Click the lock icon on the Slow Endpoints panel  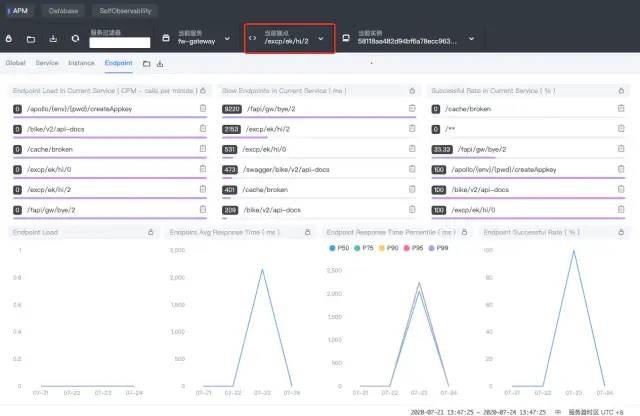(x=412, y=91)
